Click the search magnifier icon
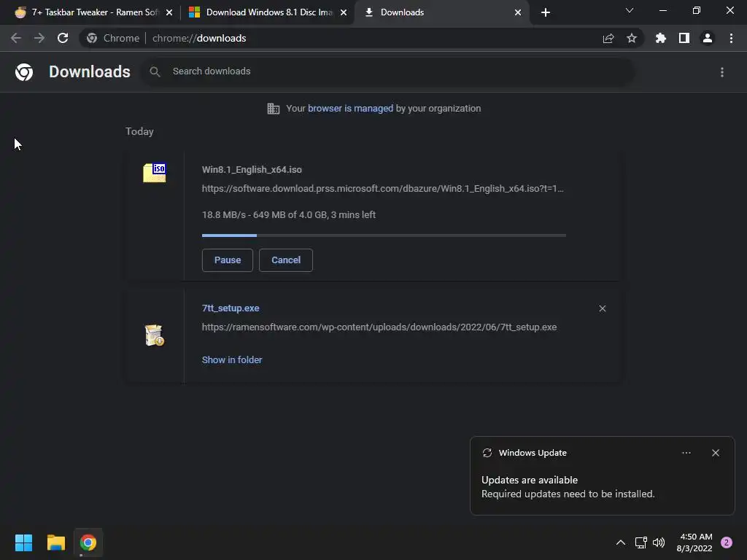 [155, 71]
